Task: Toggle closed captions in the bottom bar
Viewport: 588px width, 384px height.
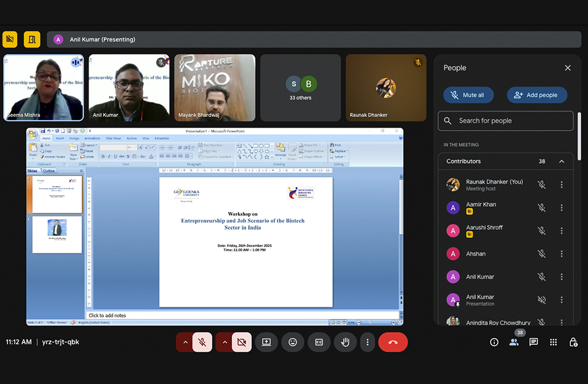Action: click(319, 342)
